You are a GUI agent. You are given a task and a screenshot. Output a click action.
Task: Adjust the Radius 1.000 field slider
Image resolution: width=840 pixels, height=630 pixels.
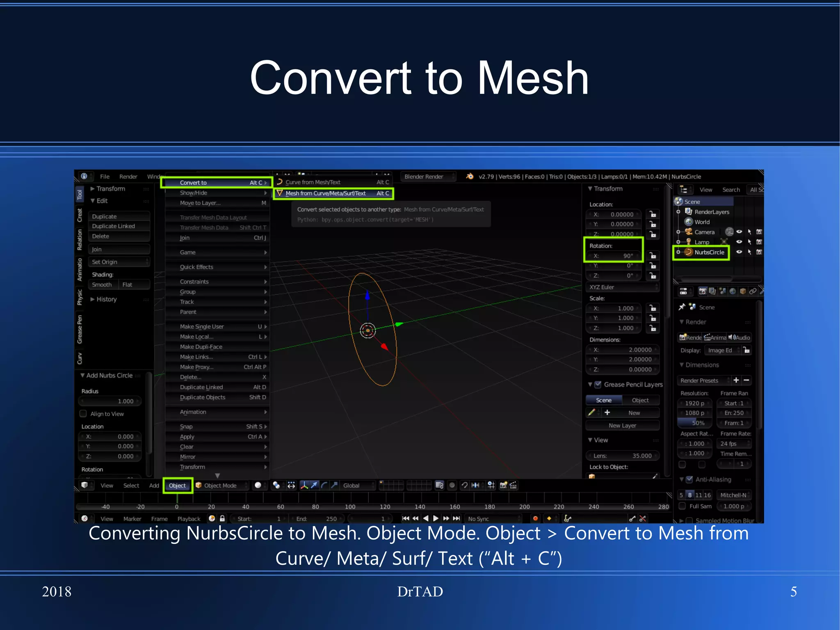point(110,401)
